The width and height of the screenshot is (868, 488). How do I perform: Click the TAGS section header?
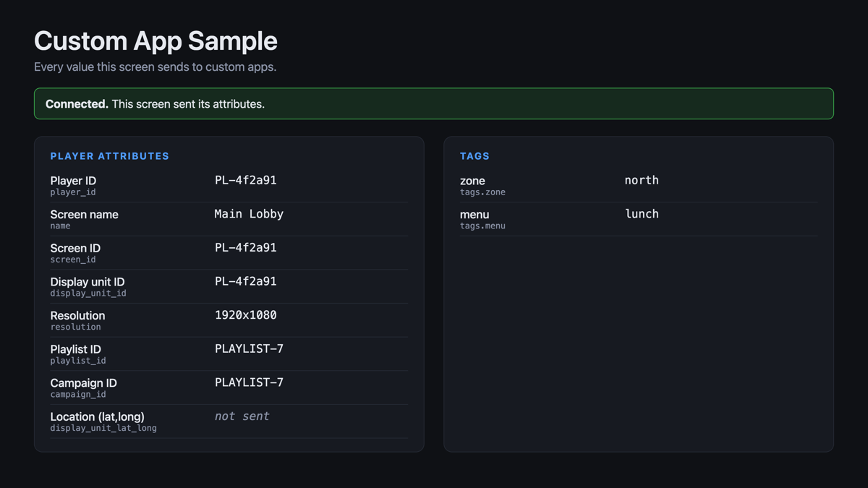[x=475, y=156]
